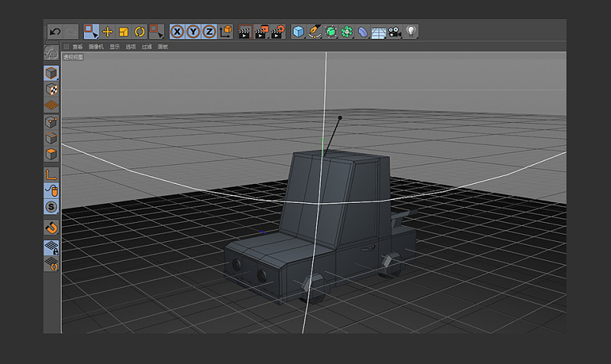Activate the Scale tool
Viewport: 611px width, 364px height.
pyautogui.click(x=124, y=31)
